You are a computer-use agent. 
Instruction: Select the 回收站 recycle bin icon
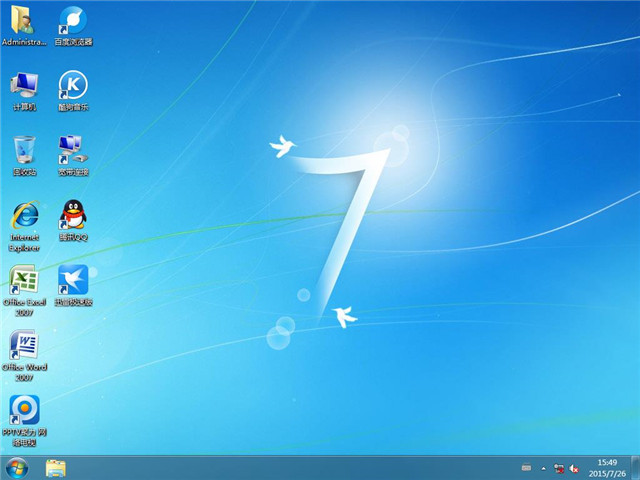tap(24, 156)
